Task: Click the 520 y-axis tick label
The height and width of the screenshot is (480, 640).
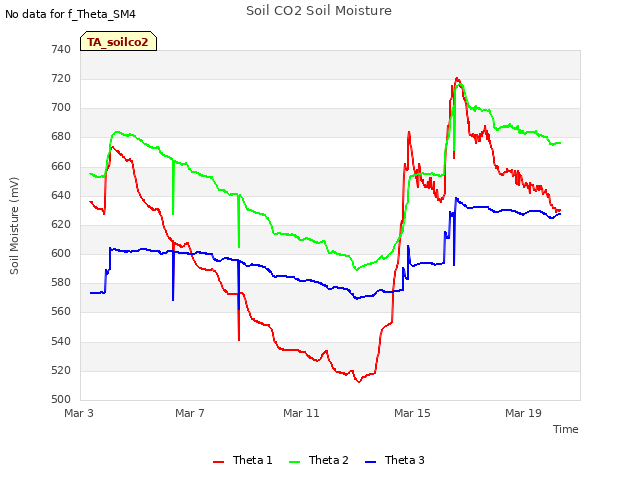Action: coord(61,370)
